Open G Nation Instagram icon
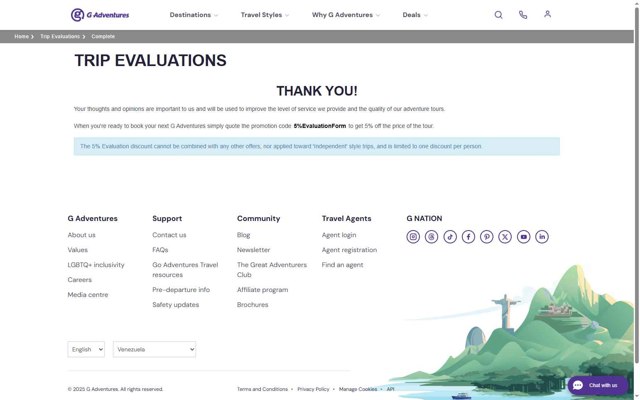 tap(413, 237)
